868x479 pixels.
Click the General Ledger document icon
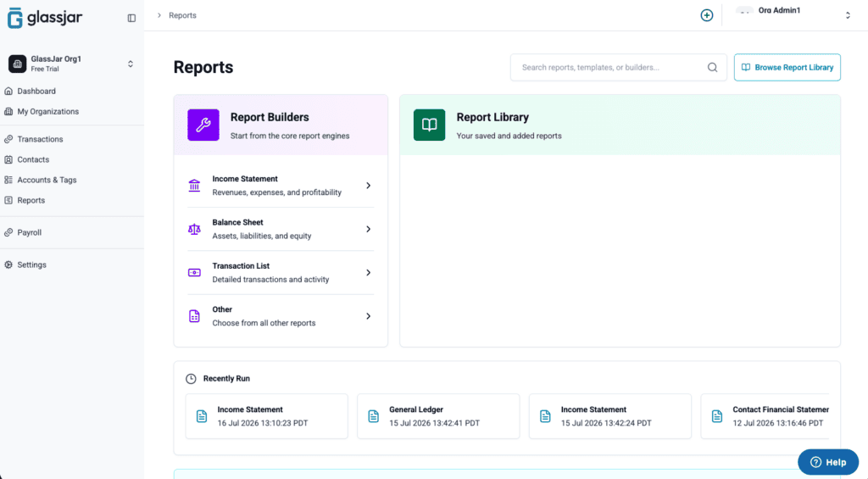point(374,416)
